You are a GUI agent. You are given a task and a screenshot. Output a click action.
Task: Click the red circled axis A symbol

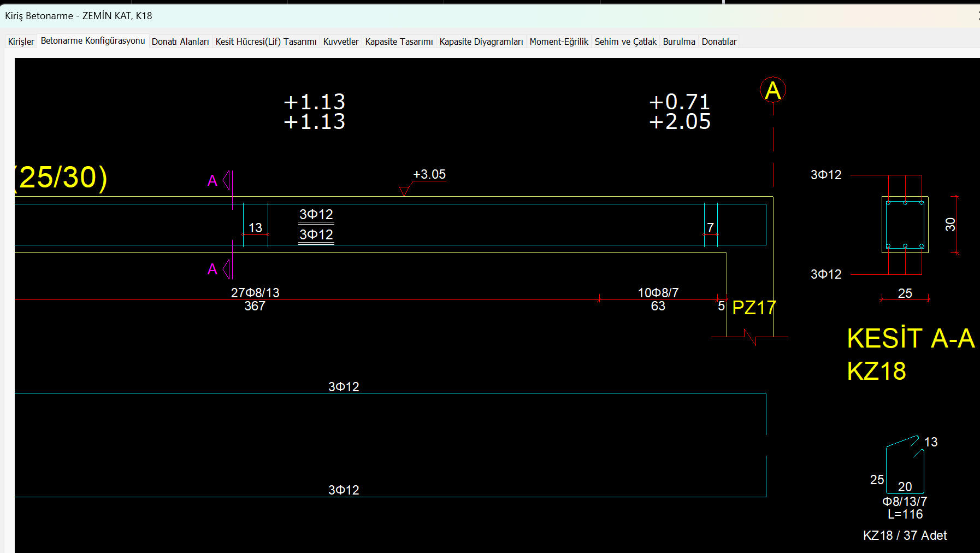coord(773,90)
